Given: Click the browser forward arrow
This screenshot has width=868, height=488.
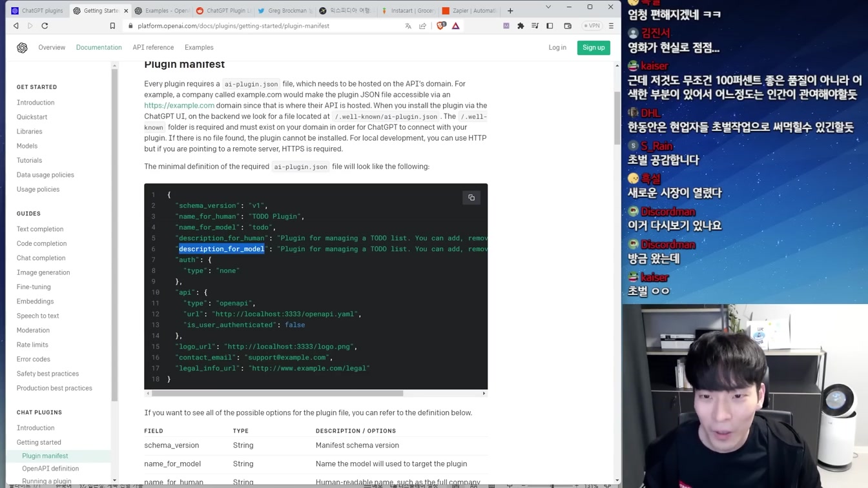Looking at the screenshot, I should tap(30, 26).
